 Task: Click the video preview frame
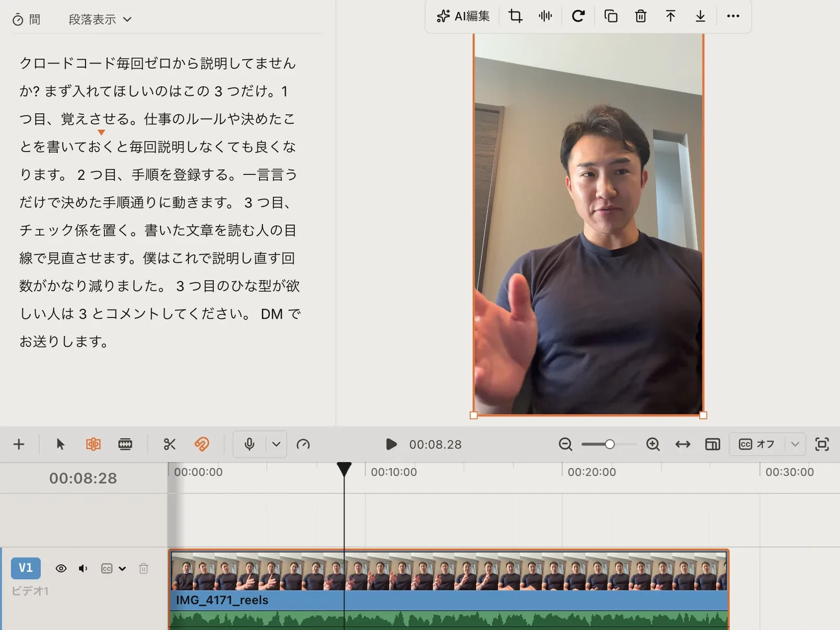(x=588, y=224)
